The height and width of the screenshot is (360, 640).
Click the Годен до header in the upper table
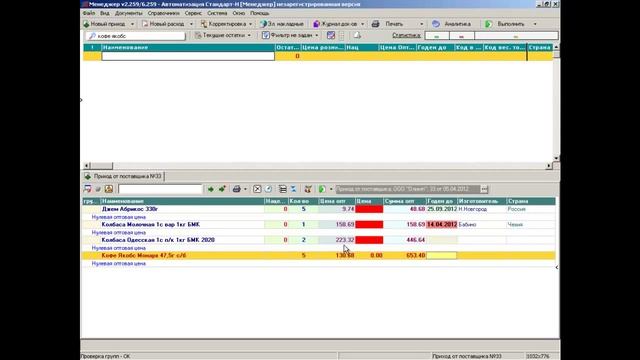point(436,47)
